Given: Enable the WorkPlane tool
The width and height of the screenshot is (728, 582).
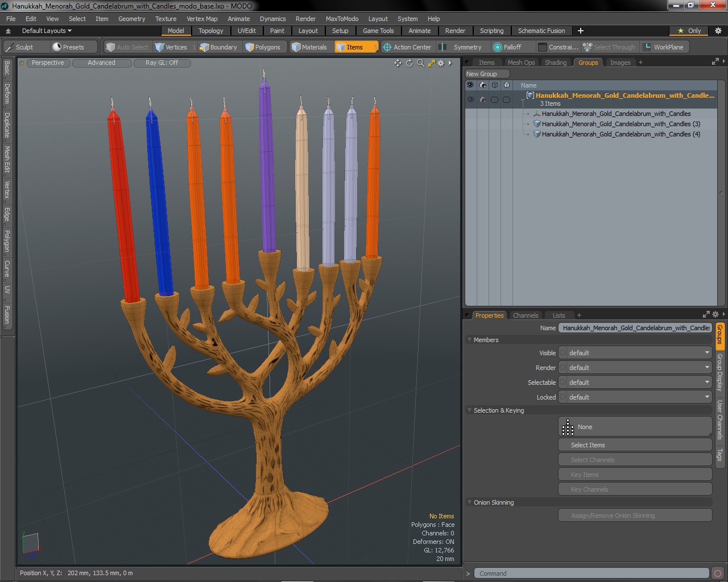Looking at the screenshot, I should point(663,47).
